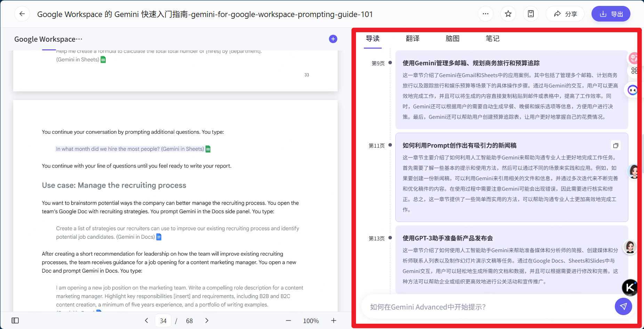This screenshot has height=329, width=644.
Task: Open the 使用GPT-3助手准备新产品发布会 summary card
Action: pos(512,261)
